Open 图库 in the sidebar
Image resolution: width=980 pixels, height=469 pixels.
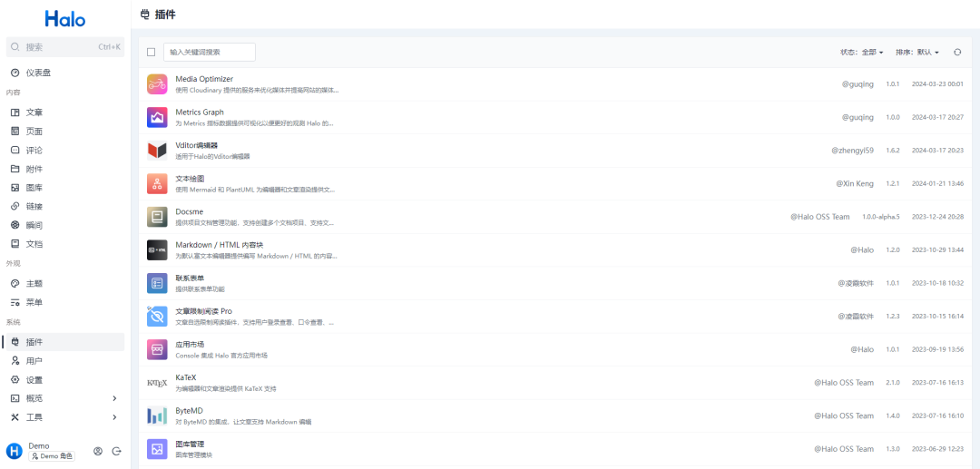(65, 188)
